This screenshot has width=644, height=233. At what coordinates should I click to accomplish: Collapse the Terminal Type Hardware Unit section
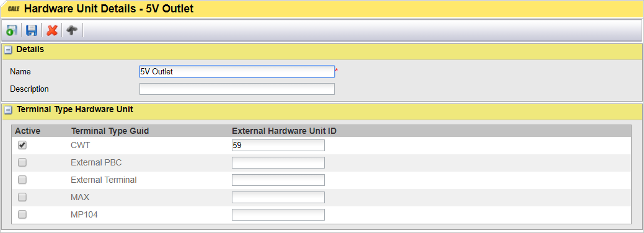pos(8,110)
